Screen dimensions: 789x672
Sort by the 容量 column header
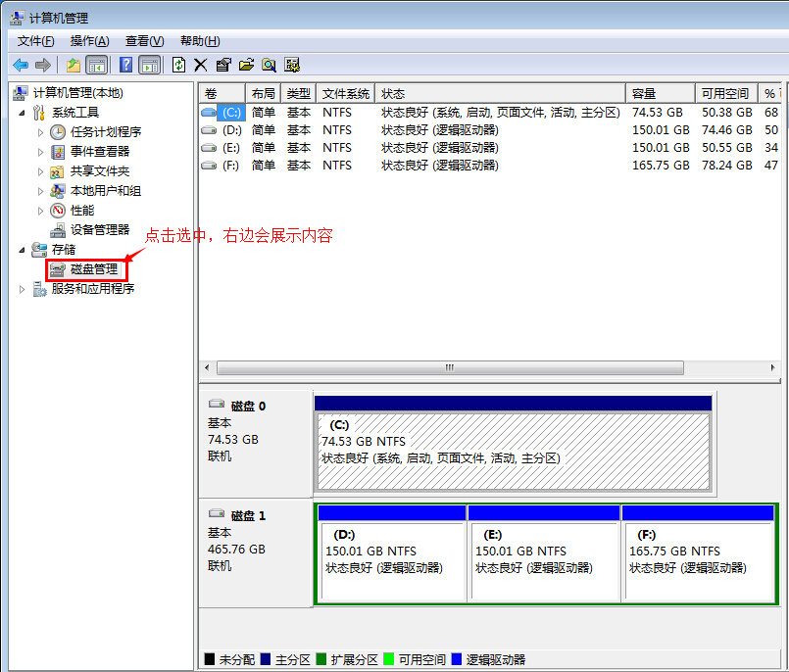pyautogui.click(x=659, y=93)
